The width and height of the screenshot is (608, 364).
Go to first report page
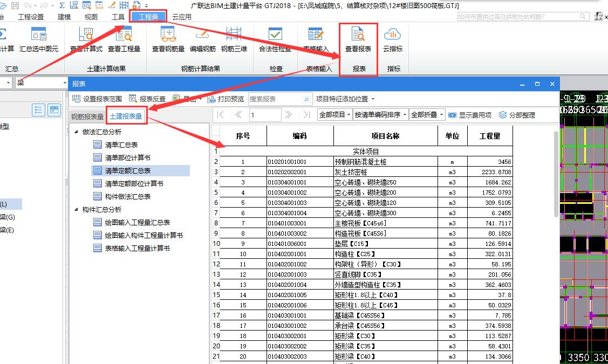click(220, 115)
